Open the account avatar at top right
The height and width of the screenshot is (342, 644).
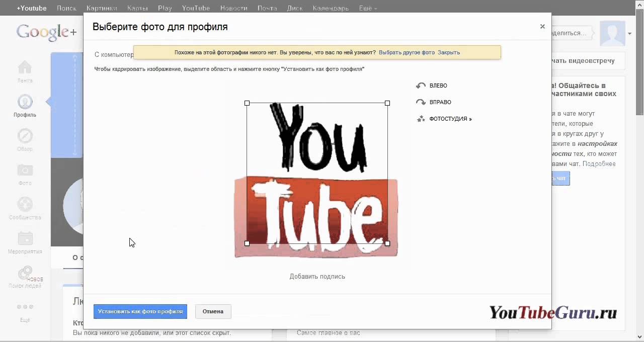(x=613, y=34)
